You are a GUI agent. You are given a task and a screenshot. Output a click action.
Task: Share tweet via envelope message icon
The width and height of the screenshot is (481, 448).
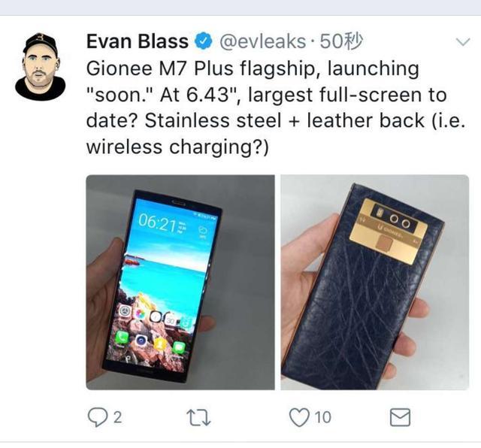pyautogui.click(x=400, y=417)
